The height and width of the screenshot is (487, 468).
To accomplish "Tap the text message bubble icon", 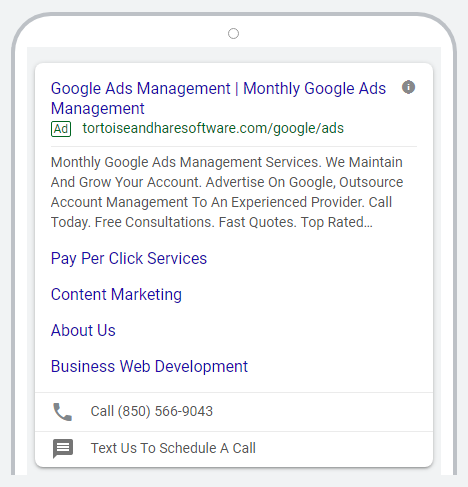I will coord(63,448).
